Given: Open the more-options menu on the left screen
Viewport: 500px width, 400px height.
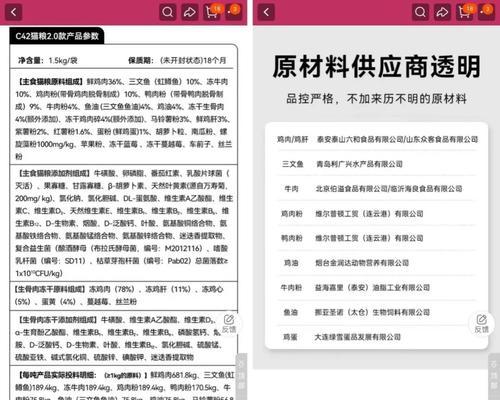Looking at the screenshot, I should pyautogui.click(x=233, y=12).
